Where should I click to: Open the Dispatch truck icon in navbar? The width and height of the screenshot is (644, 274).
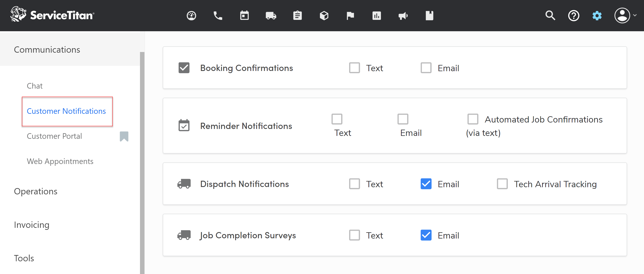point(271,16)
